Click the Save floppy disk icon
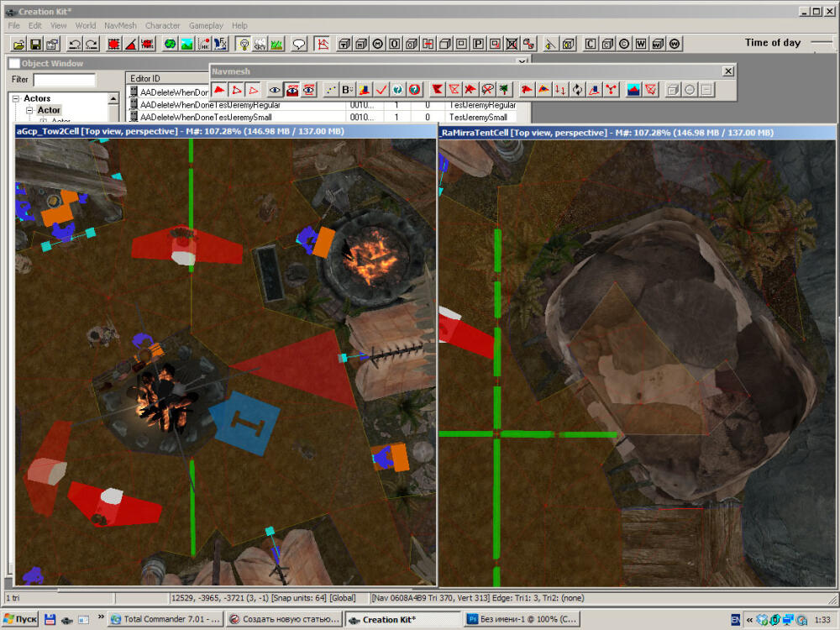The height and width of the screenshot is (630, 840). pyautogui.click(x=36, y=44)
